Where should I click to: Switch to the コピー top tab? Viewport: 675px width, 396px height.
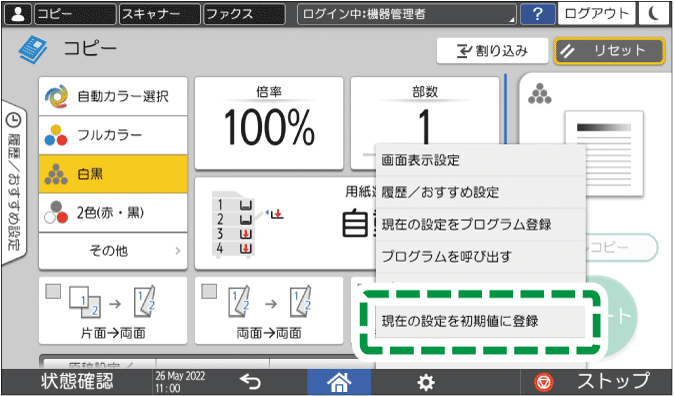click(75, 14)
